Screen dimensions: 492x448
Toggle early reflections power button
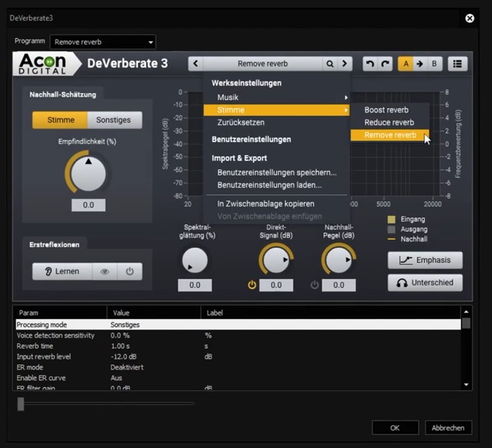click(x=130, y=272)
